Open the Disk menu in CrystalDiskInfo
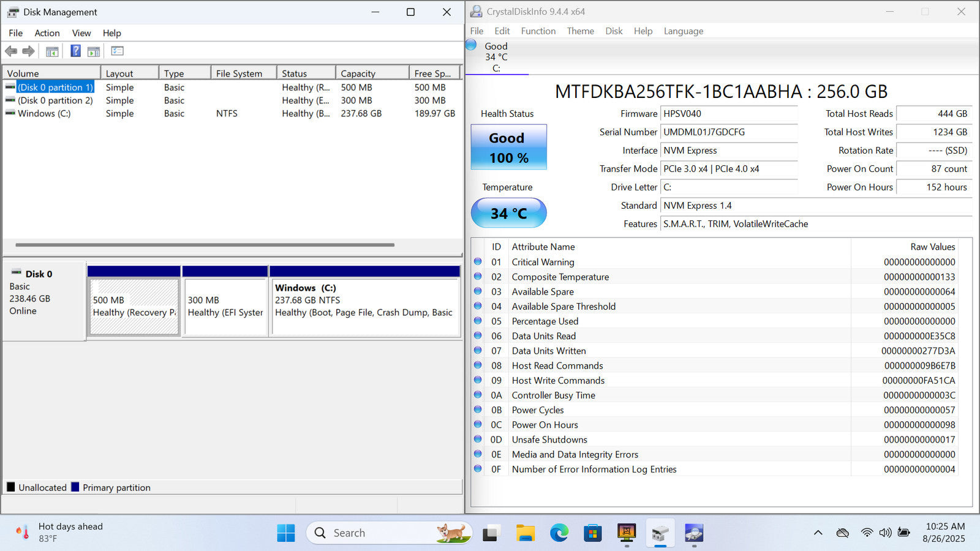Image resolution: width=980 pixels, height=551 pixels. point(614,31)
